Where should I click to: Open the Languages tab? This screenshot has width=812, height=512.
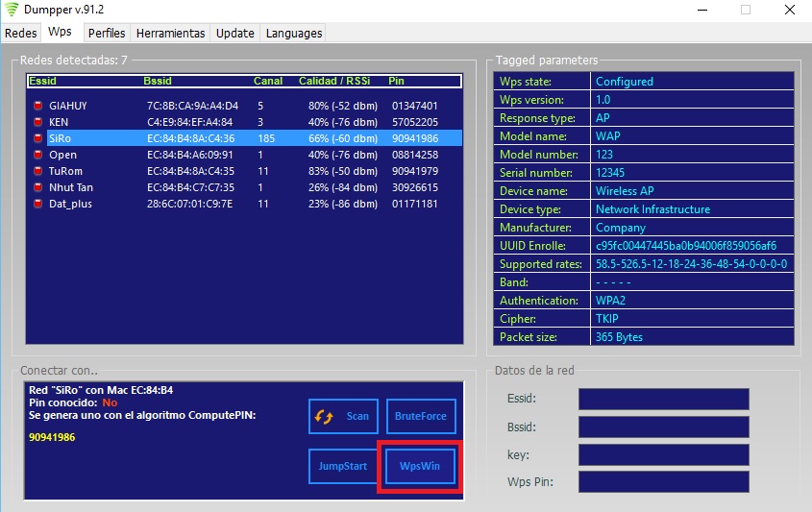294,33
